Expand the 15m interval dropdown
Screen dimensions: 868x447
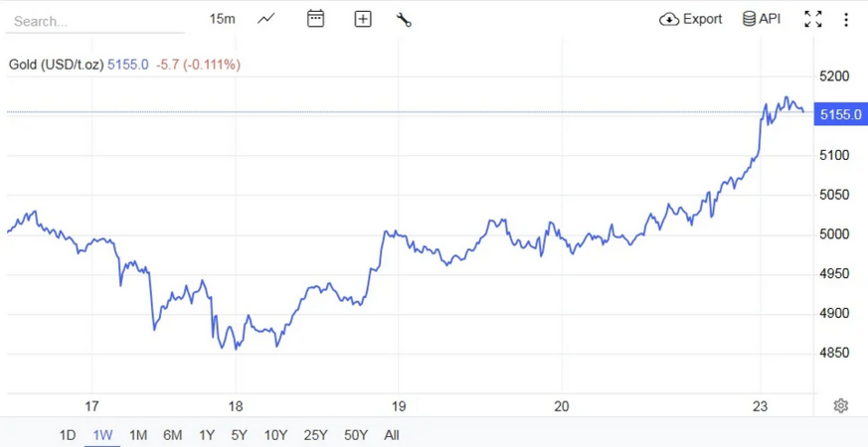pyautogui.click(x=222, y=19)
